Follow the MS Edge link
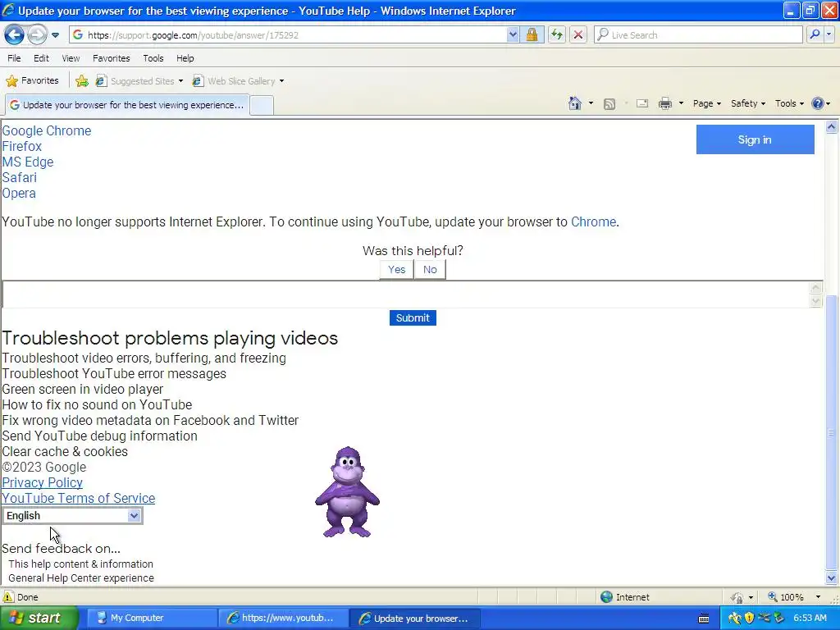The height and width of the screenshot is (630, 840). (x=28, y=162)
